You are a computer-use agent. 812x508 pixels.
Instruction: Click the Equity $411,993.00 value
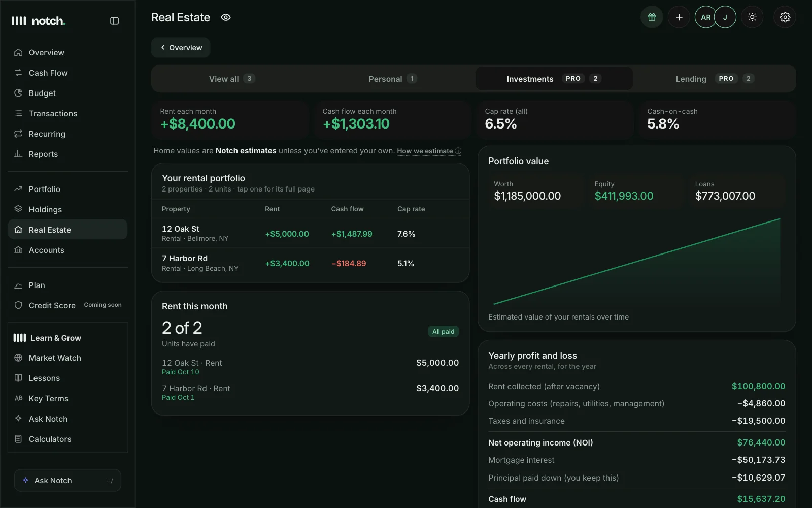[624, 196]
